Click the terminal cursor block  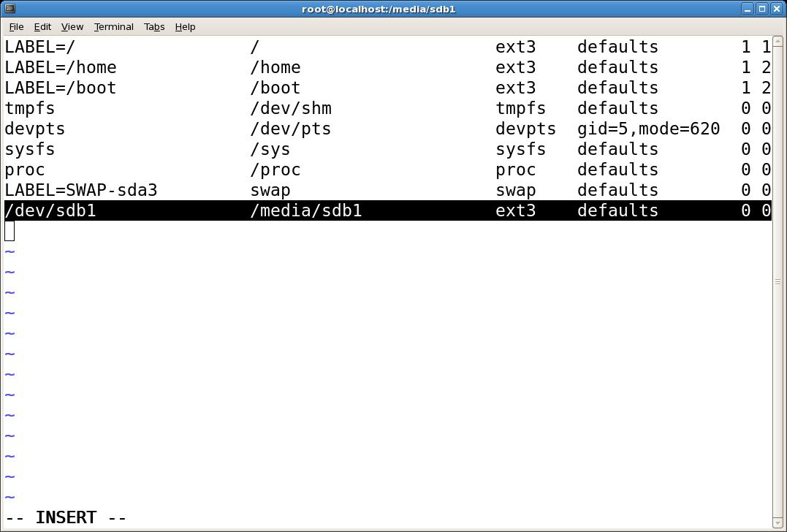click(9, 231)
